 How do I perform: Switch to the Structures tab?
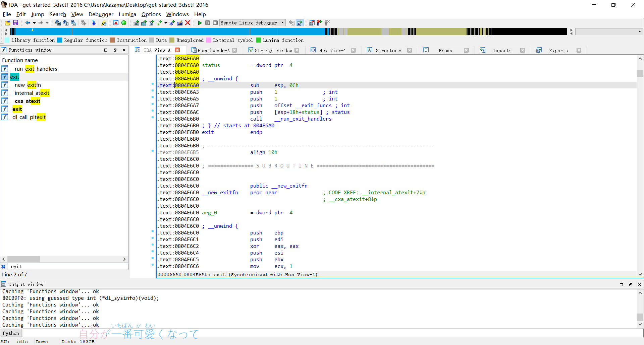pyautogui.click(x=389, y=50)
